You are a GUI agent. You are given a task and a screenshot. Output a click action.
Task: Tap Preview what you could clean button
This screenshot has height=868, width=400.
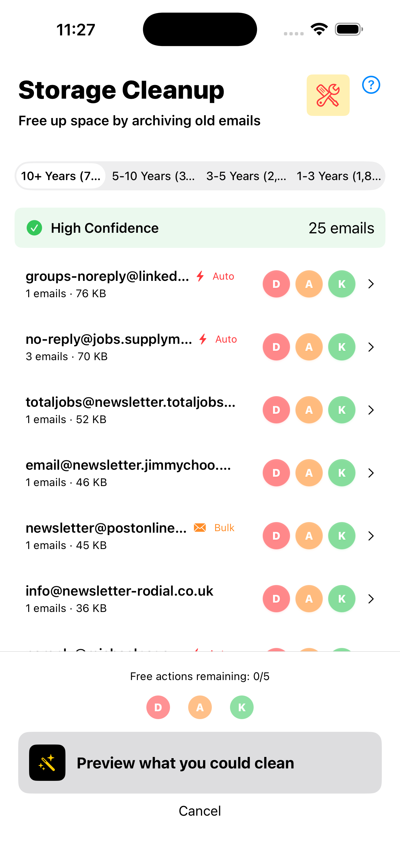200,763
